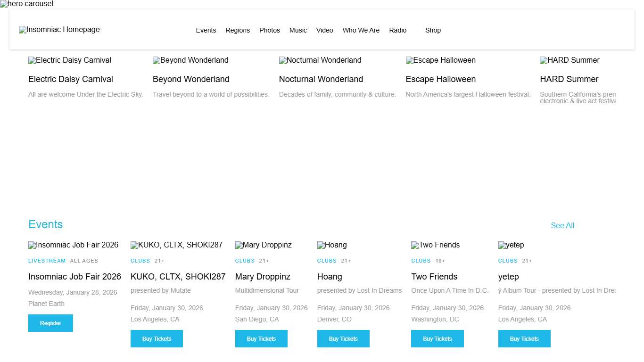Select the HARD Summer festival card image
The width and height of the screenshot is (644, 362).
(x=570, y=60)
